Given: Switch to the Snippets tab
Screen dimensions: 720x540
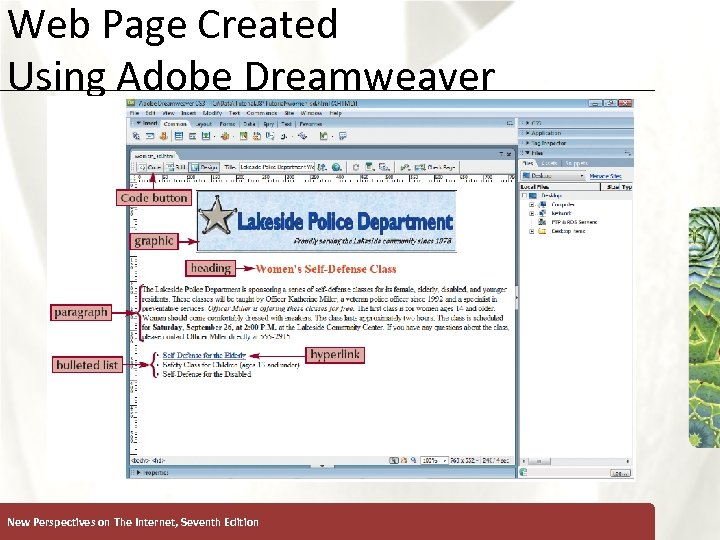Looking at the screenshot, I should tap(577, 163).
